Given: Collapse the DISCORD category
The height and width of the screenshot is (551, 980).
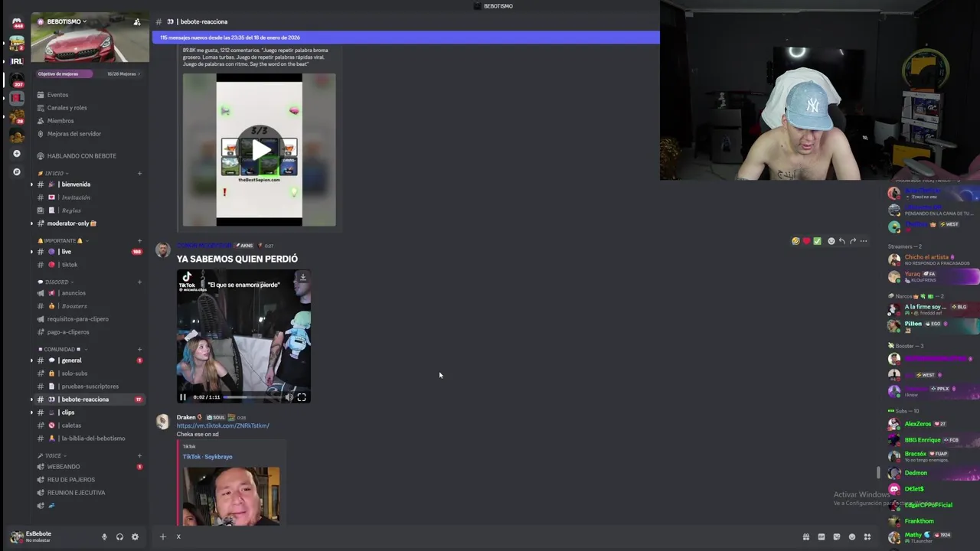Looking at the screenshot, I should pyautogui.click(x=56, y=282).
